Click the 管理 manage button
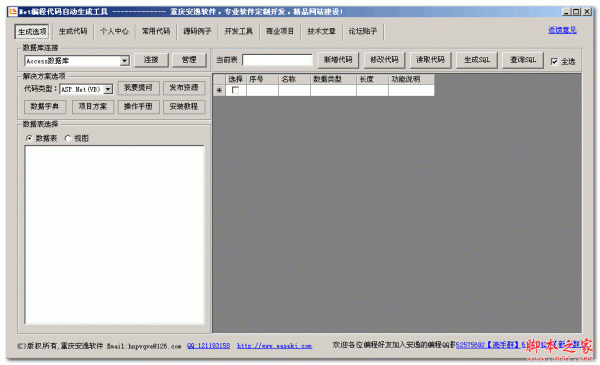 tap(189, 60)
